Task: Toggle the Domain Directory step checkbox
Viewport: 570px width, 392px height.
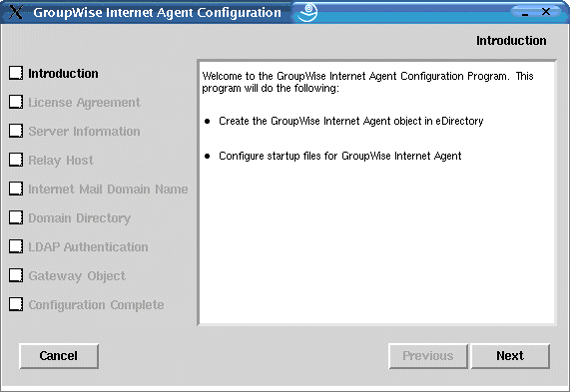Action: [x=16, y=217]
